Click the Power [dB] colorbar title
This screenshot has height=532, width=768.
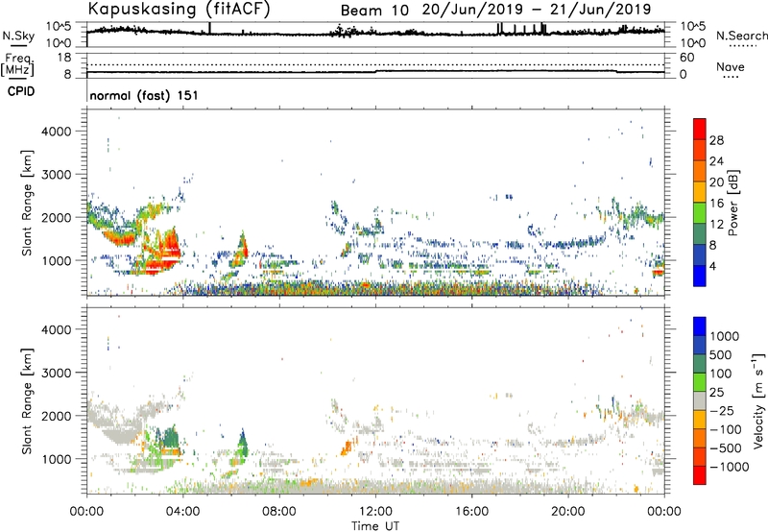click(732, 203)
